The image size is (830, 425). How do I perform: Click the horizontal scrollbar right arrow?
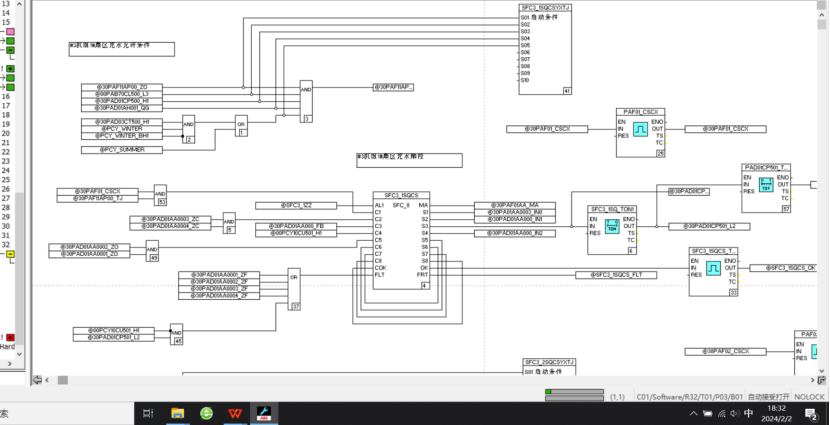[x=814, y=380]
